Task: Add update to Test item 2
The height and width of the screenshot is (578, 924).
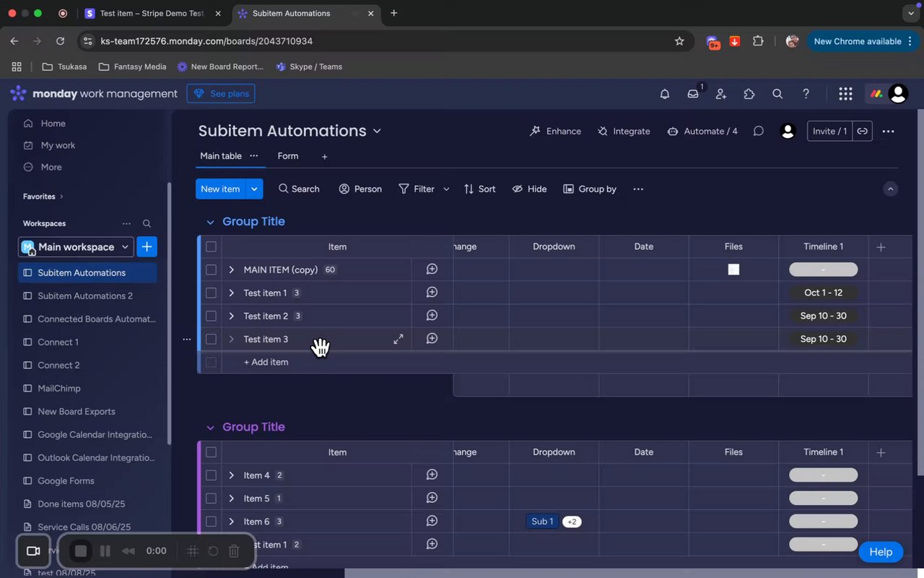Action: [432, 316]
